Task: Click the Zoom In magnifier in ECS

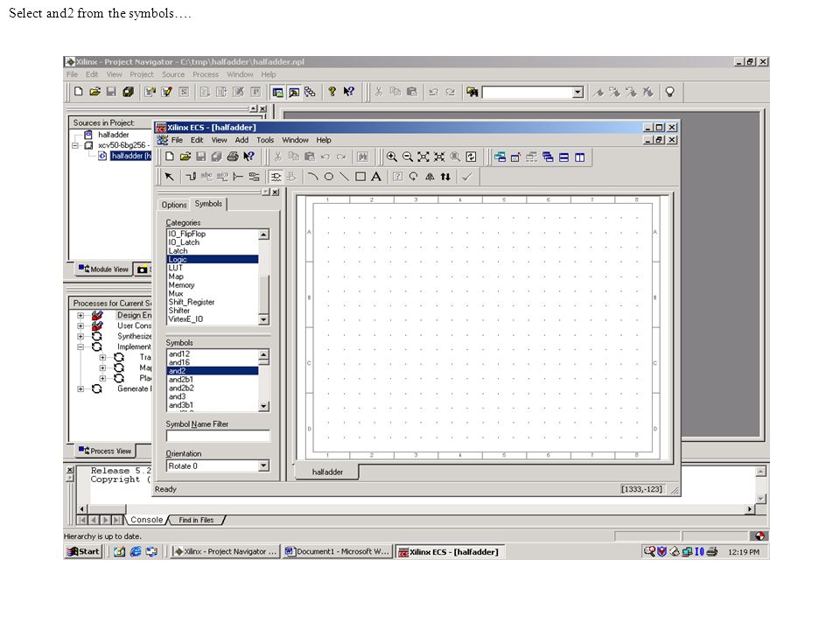Action: click(x=392, y=157)
